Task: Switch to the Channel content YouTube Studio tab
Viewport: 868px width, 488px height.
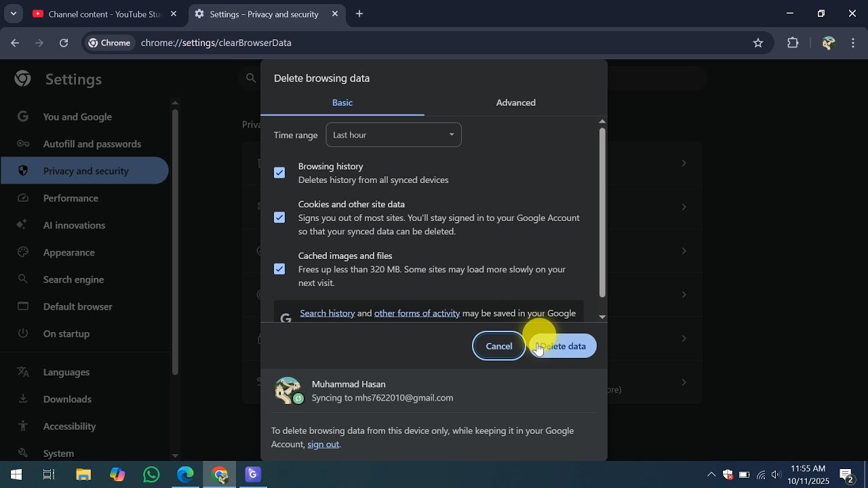Action: (x=104, y=14)
